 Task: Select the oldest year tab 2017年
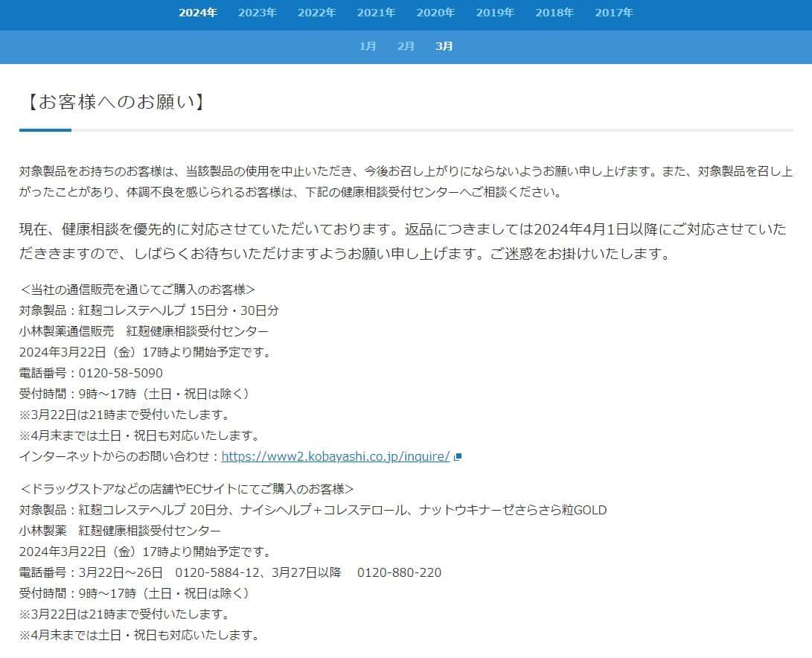tap(614, 13)
